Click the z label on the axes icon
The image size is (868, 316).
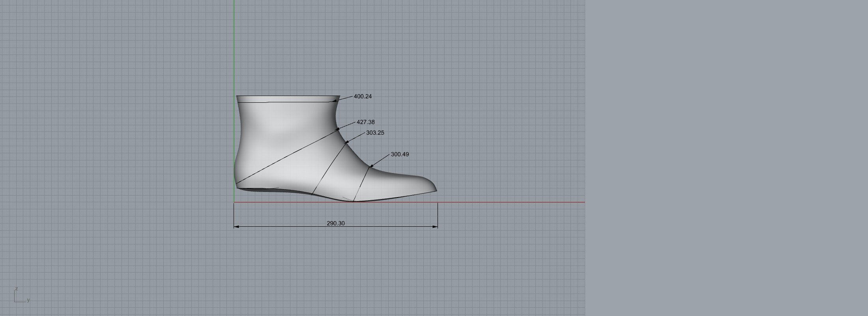(16, 289)
